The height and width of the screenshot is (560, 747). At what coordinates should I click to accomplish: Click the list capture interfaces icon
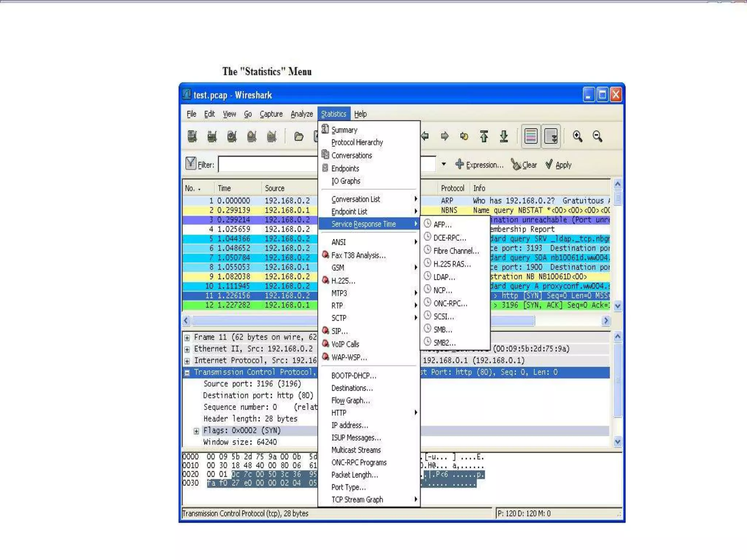coord(192,136)
